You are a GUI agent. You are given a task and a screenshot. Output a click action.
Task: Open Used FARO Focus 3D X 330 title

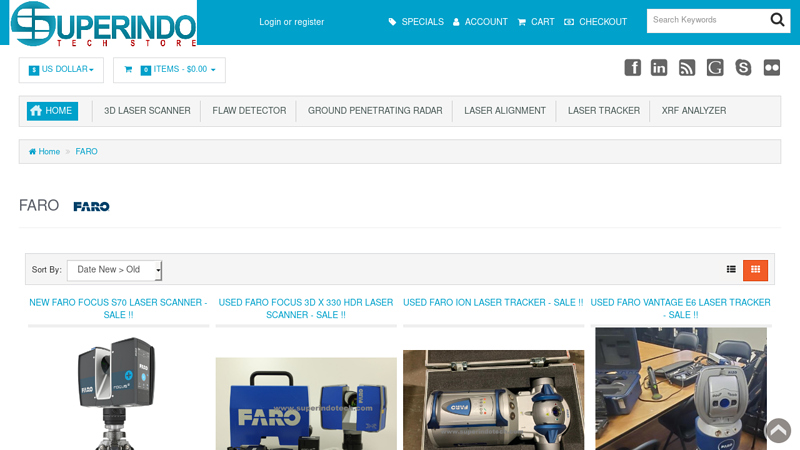(x=306, y=309)
